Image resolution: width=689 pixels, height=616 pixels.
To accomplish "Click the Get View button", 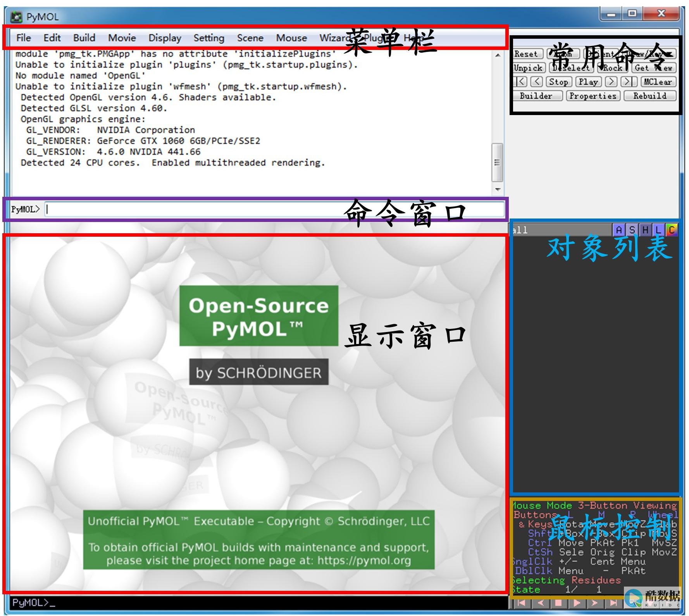I will click(654, 68).
